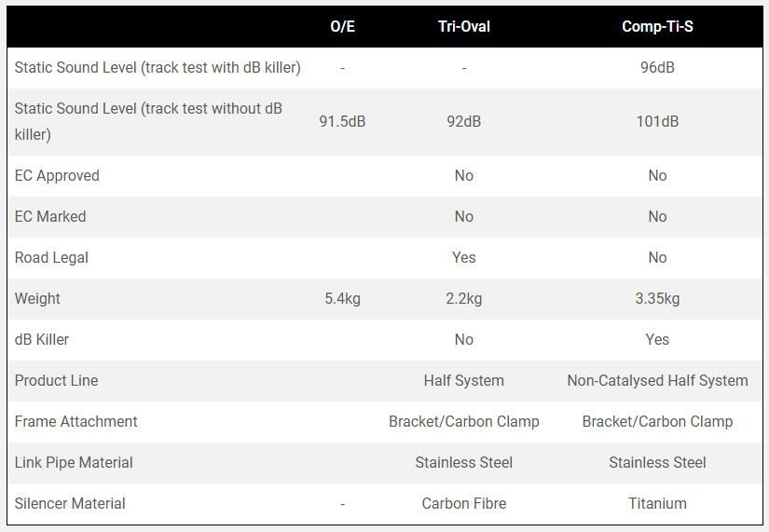This screenshot has height=532, width=769.
Task: Select the 96dB value under Comp-Ti-S
Action: click(657, 67)
